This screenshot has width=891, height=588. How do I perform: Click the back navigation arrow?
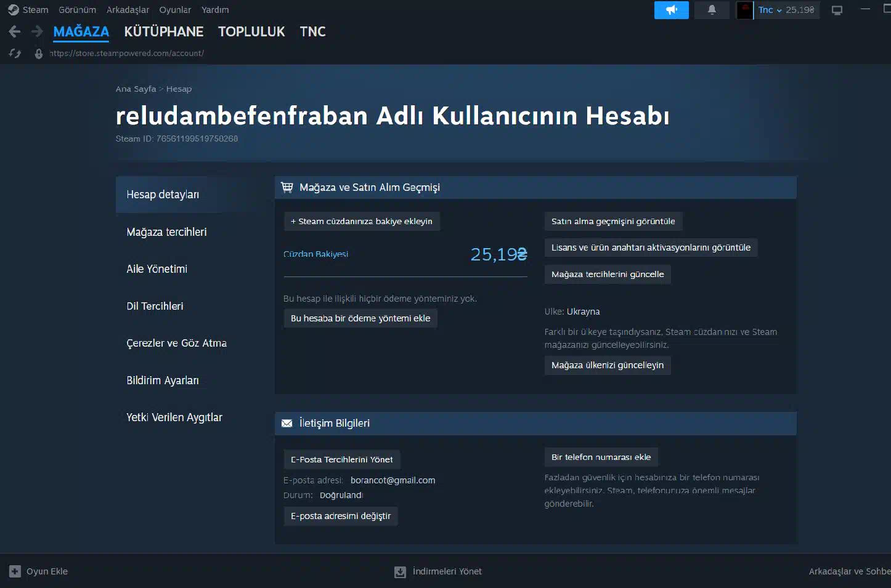[x=15, y=31]
